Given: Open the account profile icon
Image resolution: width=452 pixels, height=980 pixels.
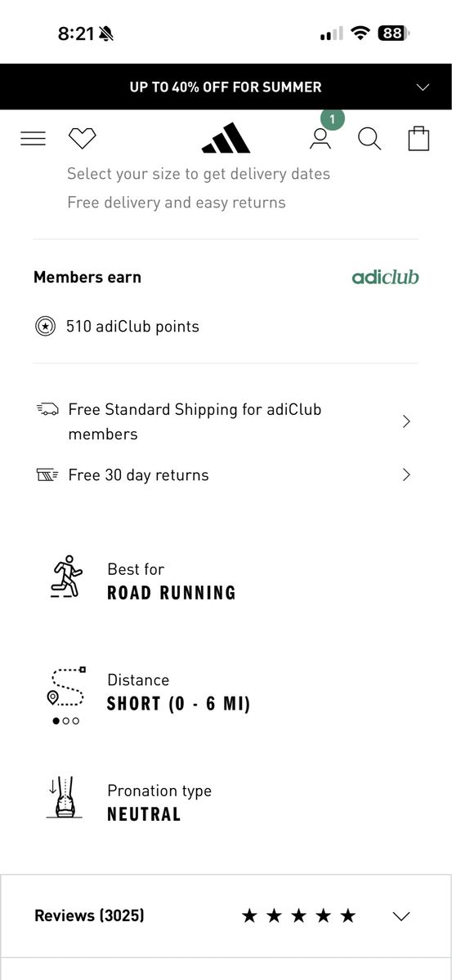Looking at the screenshot, I should coord(320,139).
